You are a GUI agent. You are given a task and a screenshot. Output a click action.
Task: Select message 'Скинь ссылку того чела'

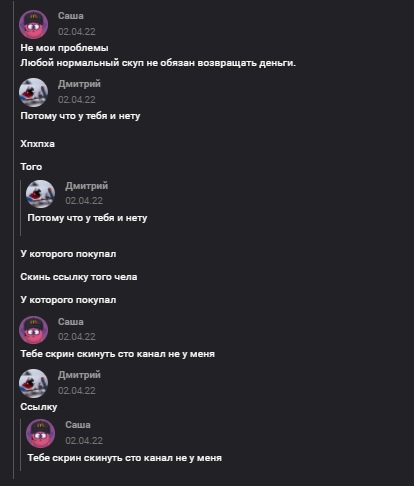point(79,277)
